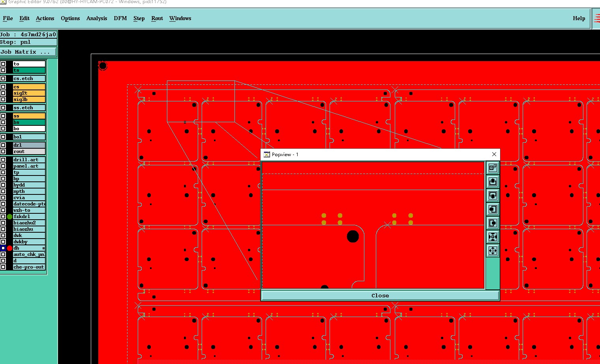
Task: Open the DFM menu
Action: (120, 18)
